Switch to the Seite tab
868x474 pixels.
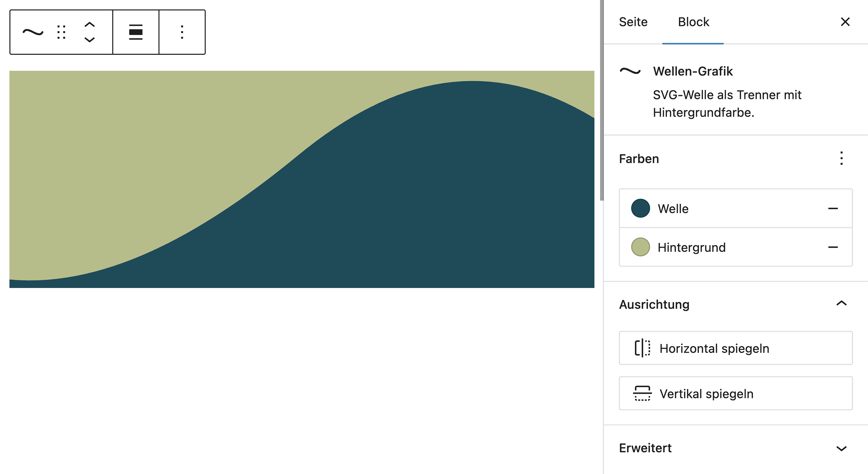(x=633, y=22)
